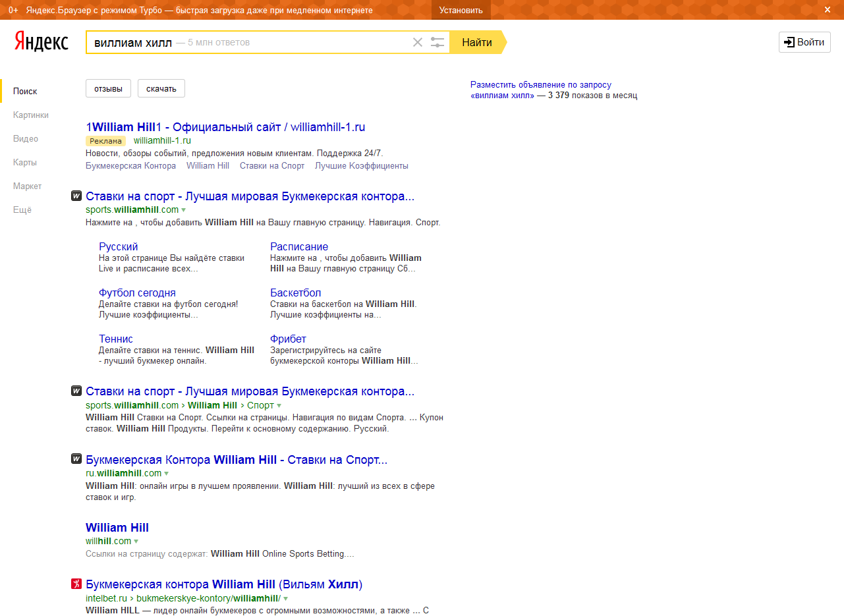Expand arrow after the green "Спорт" breadcrumb
The width and height of the screenshot is (844, 616).
[x=279, y=406]
